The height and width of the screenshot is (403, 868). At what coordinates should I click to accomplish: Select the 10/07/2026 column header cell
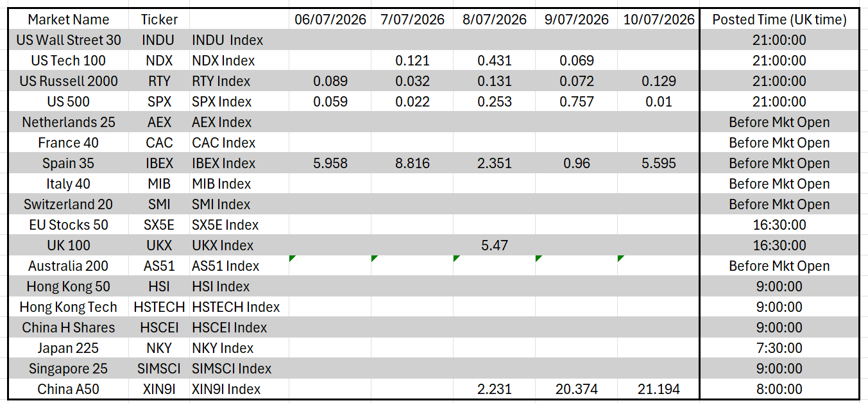[x=658, y=19]
